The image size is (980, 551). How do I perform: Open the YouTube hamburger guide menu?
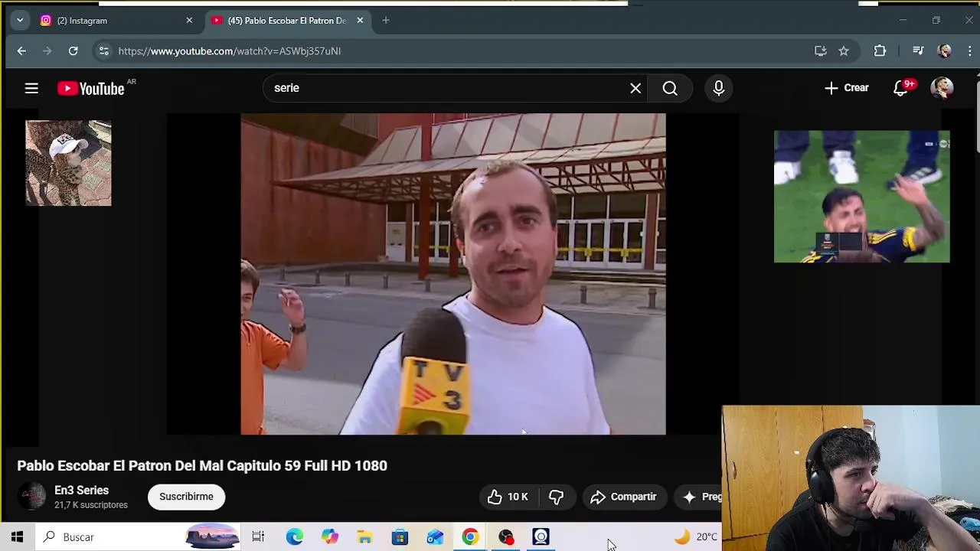[x=31, y=89]
